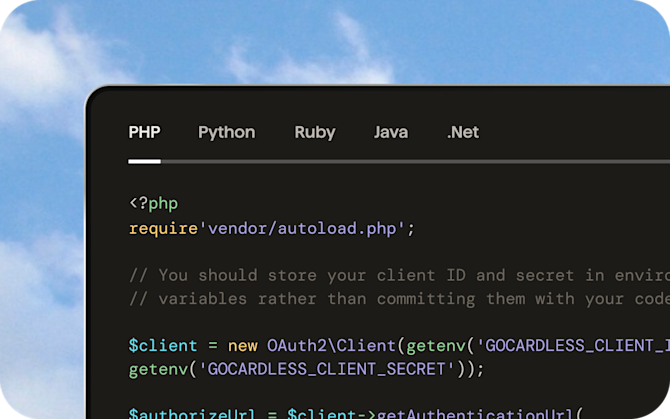Show the Java code example tab
This screenshot has width=670, height=419.
pos(391,132)
